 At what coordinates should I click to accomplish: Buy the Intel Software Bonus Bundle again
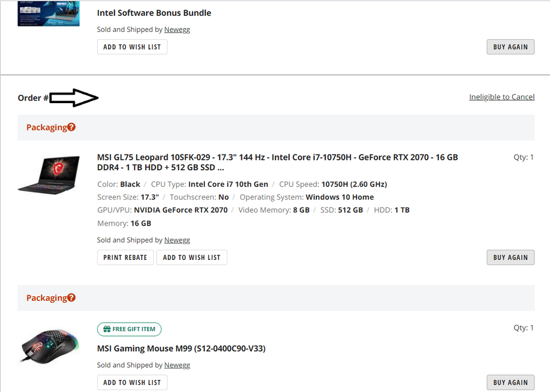tap(510, 47)
